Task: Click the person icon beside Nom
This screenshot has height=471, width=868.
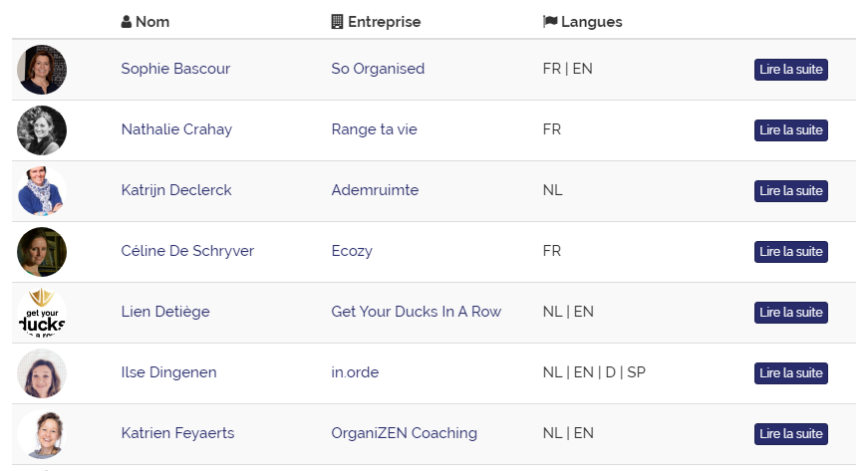Action: coord(127,22)
